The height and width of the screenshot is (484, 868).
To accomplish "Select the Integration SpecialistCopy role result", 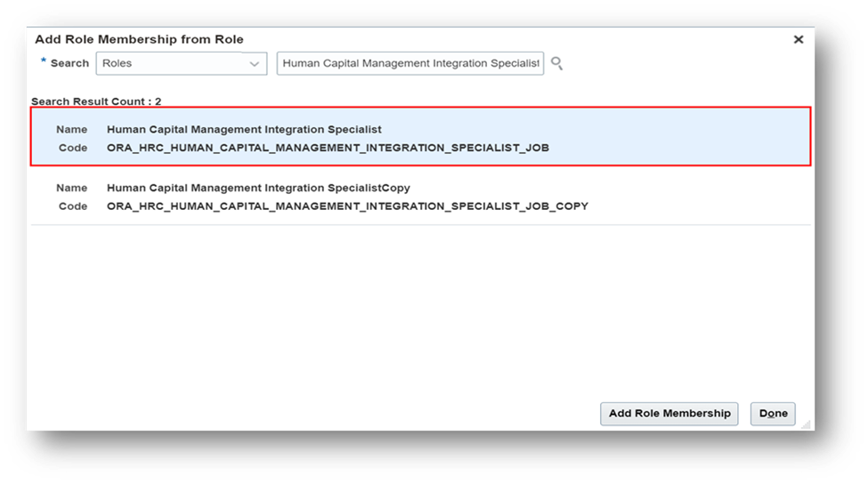I will tap(421, 197).
